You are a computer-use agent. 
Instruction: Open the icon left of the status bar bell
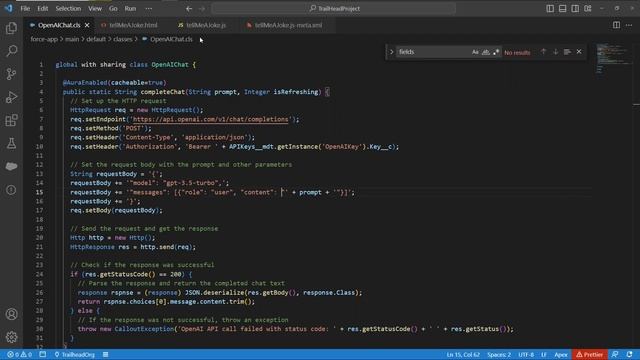click(615, 355)
